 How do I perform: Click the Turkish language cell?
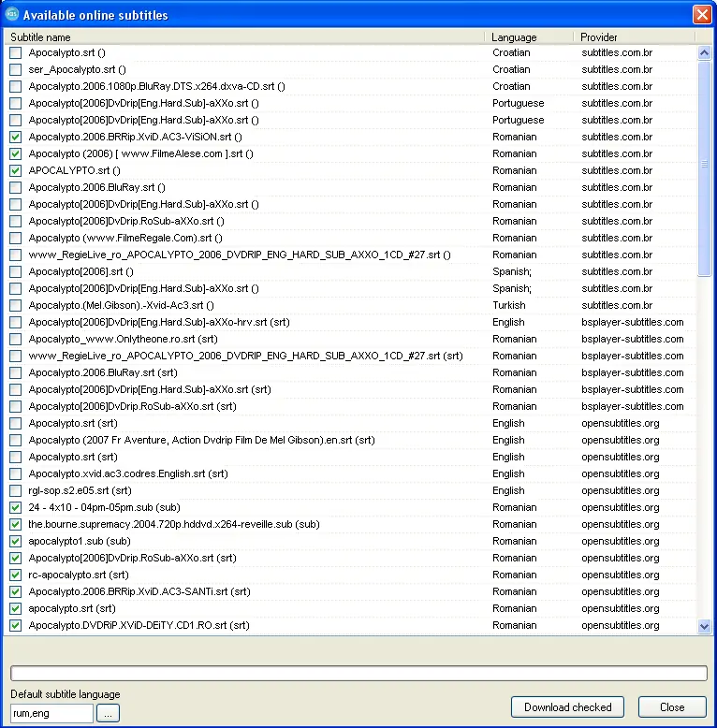click(509, 305)
